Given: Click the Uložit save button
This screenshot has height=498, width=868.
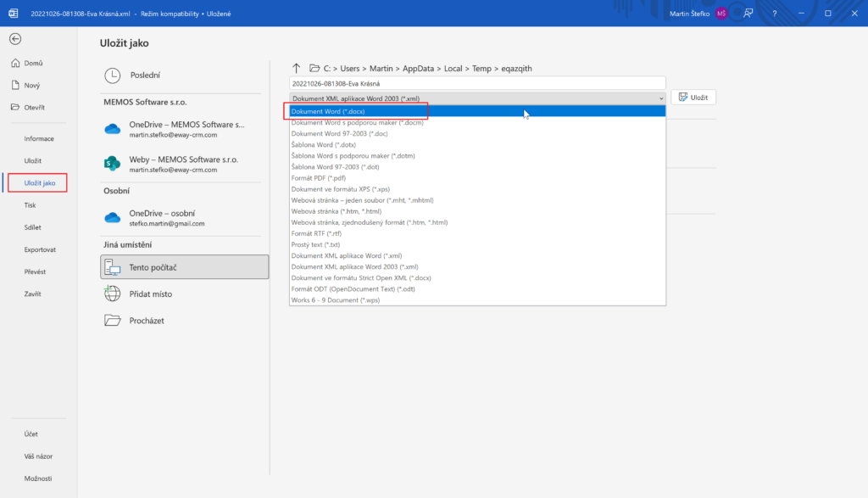Looking at the screenshot, I should (693, 98).
